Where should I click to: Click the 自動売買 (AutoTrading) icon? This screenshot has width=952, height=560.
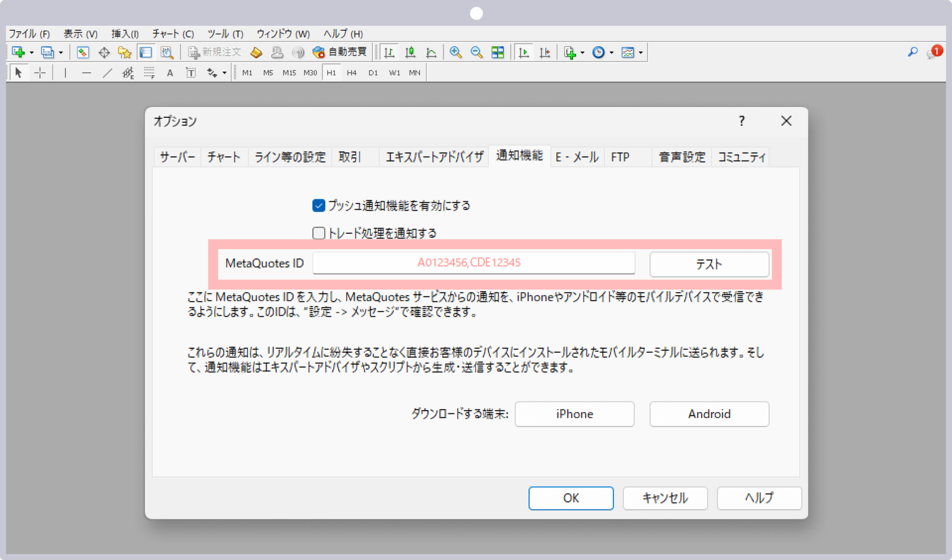click(x=319, y=53)
